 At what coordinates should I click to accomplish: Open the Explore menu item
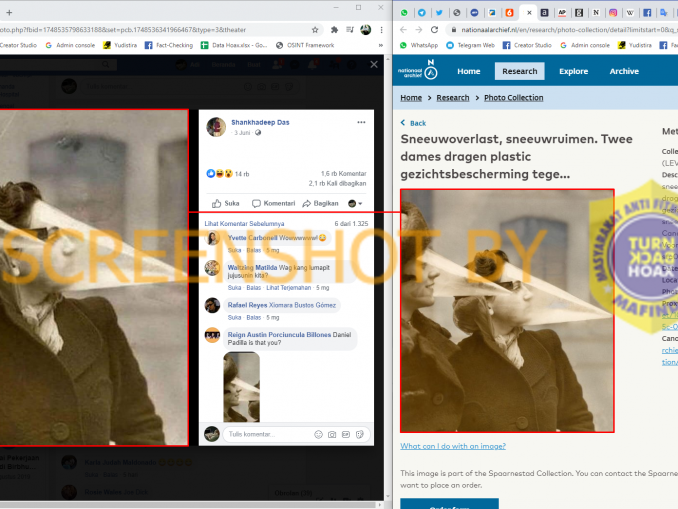pyautogui.click(x=573, y=71)
